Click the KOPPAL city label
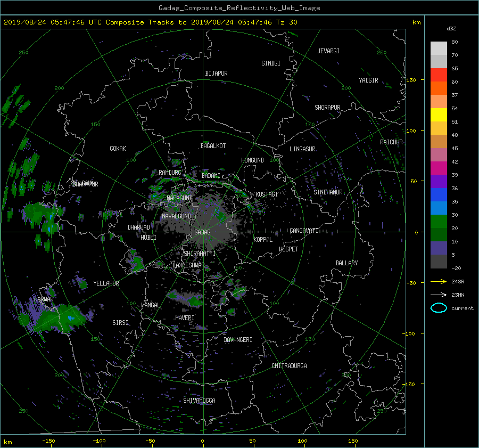 point(263,240)
